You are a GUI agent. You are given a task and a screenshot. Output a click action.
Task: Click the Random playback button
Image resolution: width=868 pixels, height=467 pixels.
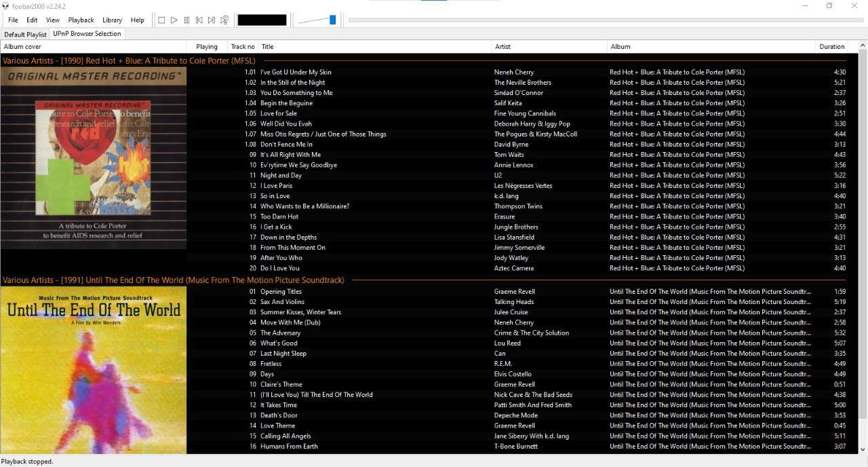click(224, 20)
